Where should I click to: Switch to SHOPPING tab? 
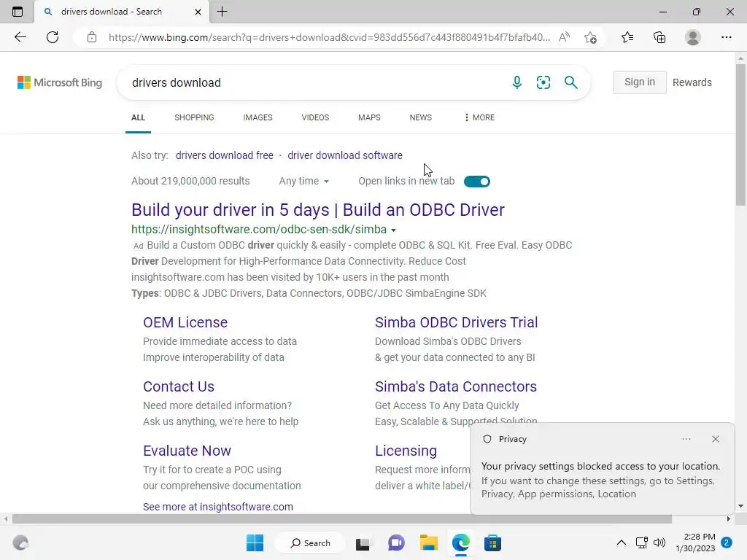[x=194, y=117]
